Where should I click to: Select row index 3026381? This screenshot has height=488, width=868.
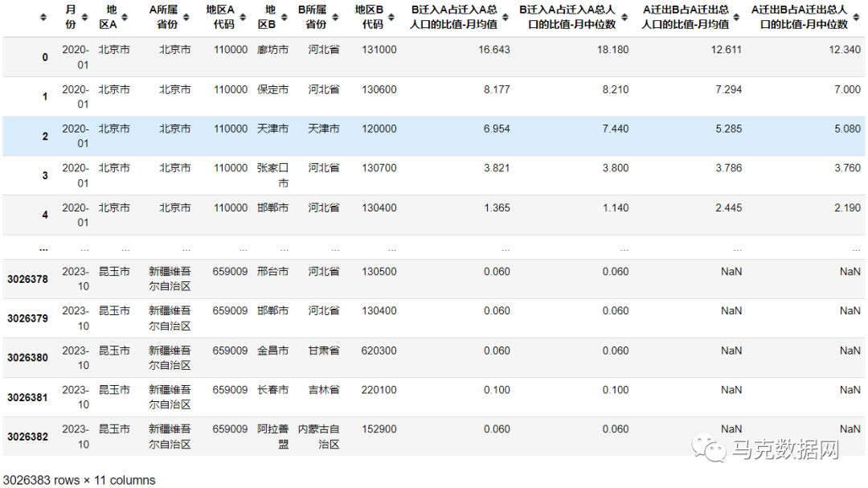coord(27,398)
